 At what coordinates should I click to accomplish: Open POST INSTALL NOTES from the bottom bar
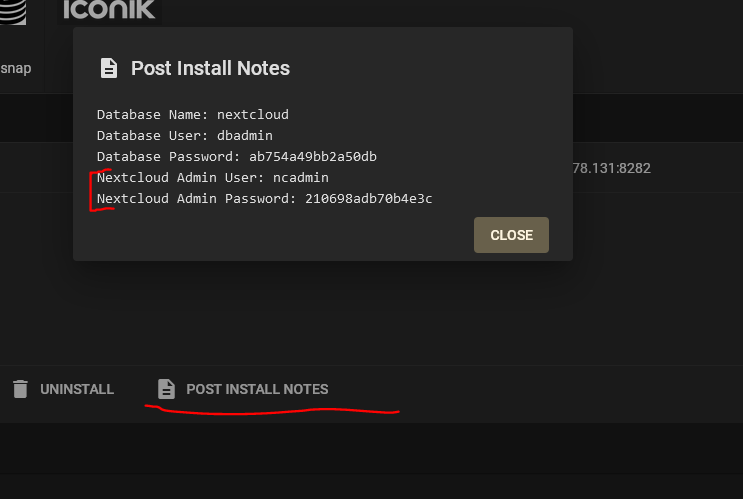(257, 389)
